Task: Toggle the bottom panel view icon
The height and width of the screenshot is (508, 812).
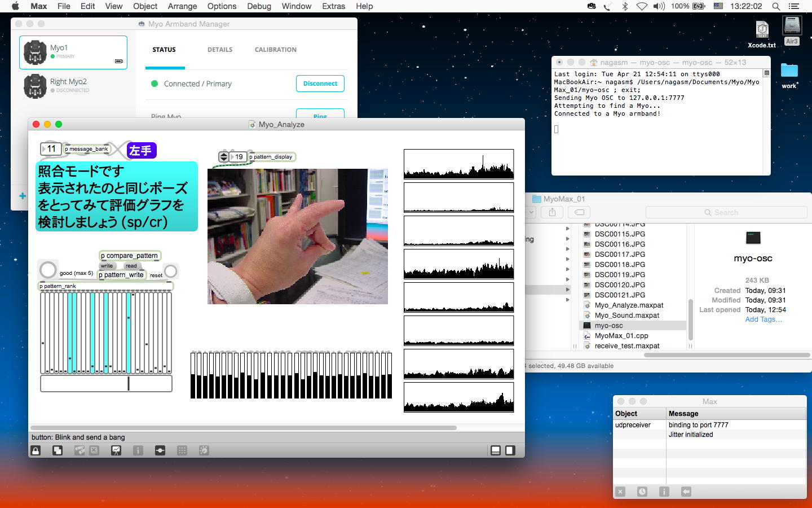Action: pyautogui.click(x=496, y=450)
